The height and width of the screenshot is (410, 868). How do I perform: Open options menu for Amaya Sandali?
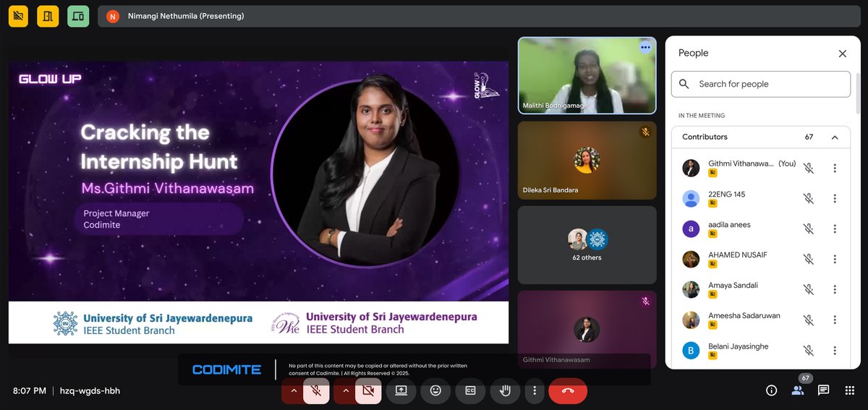(x=835, y=290)
